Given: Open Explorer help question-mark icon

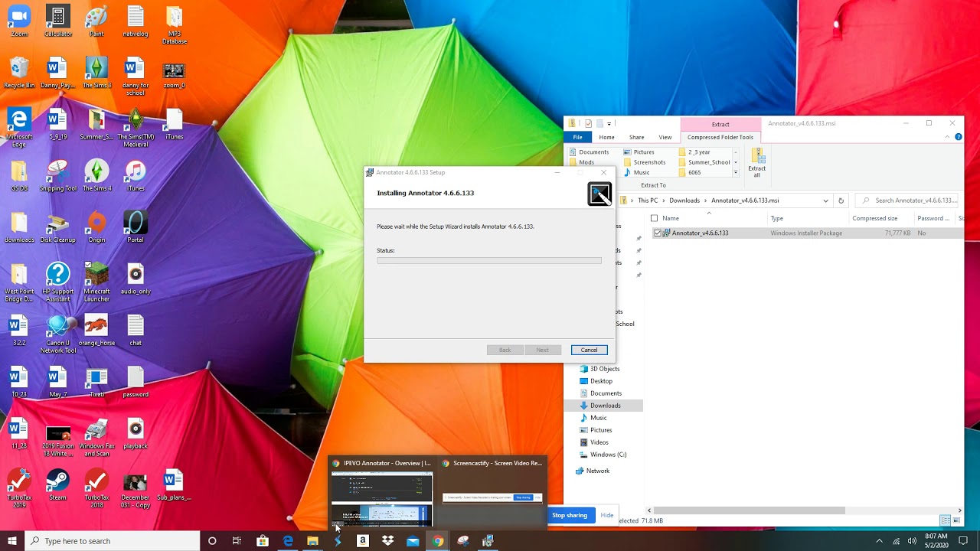Looking at the screenshot, I should coord(958,137).
